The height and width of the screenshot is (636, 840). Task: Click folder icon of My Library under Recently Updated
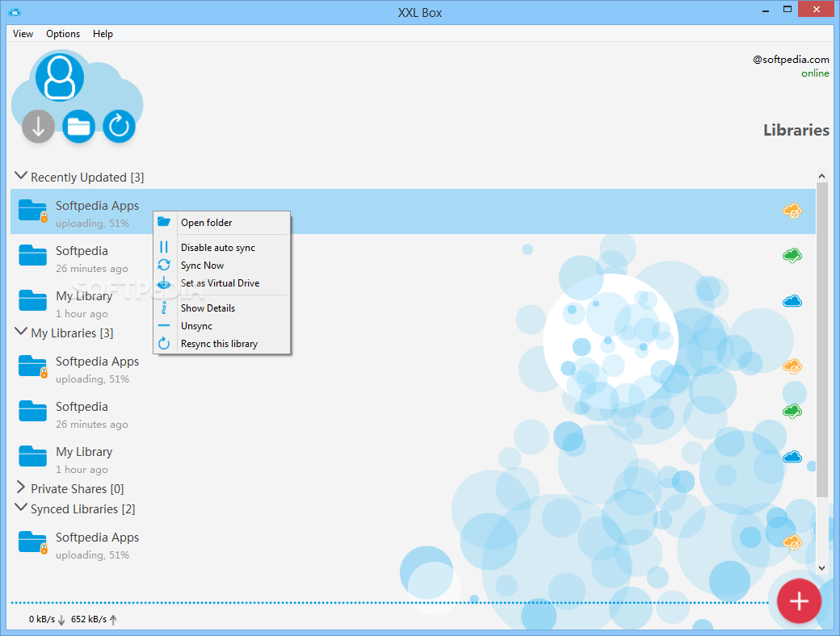(x=32, y=301)
